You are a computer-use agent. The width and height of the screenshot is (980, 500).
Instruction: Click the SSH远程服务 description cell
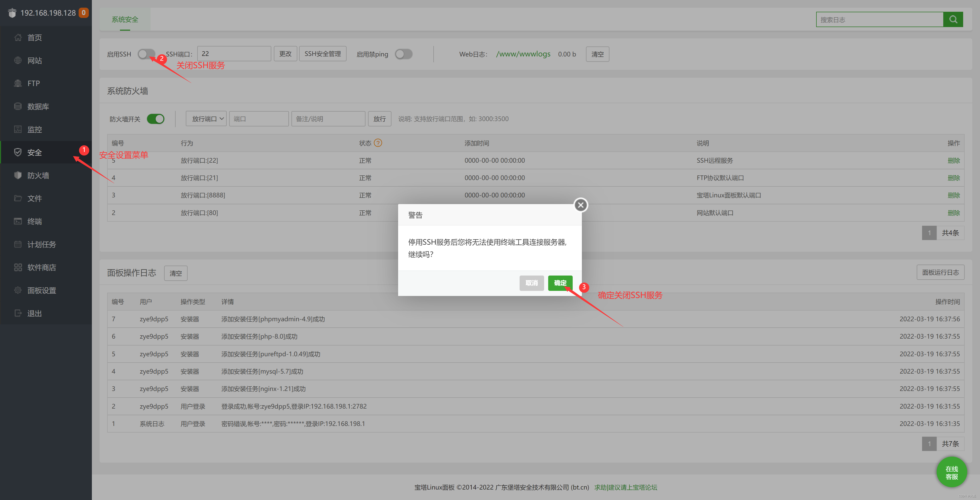(715, 160)
